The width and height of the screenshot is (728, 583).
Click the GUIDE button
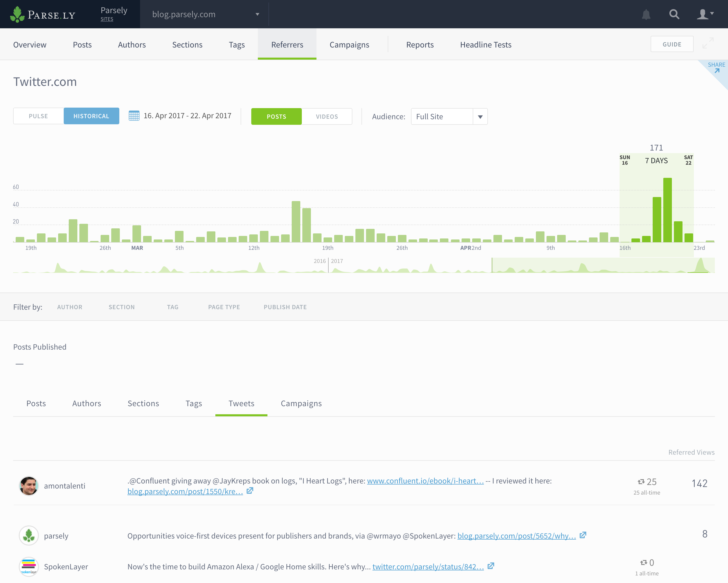point(672,44)
